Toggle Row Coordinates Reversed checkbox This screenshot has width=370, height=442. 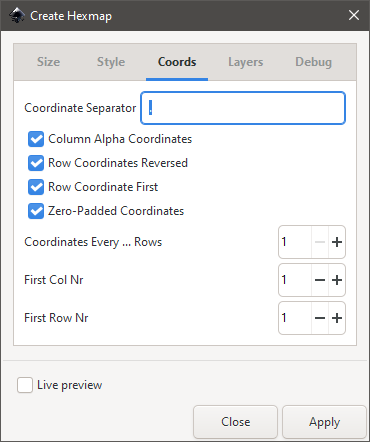(x=36, y=163)
